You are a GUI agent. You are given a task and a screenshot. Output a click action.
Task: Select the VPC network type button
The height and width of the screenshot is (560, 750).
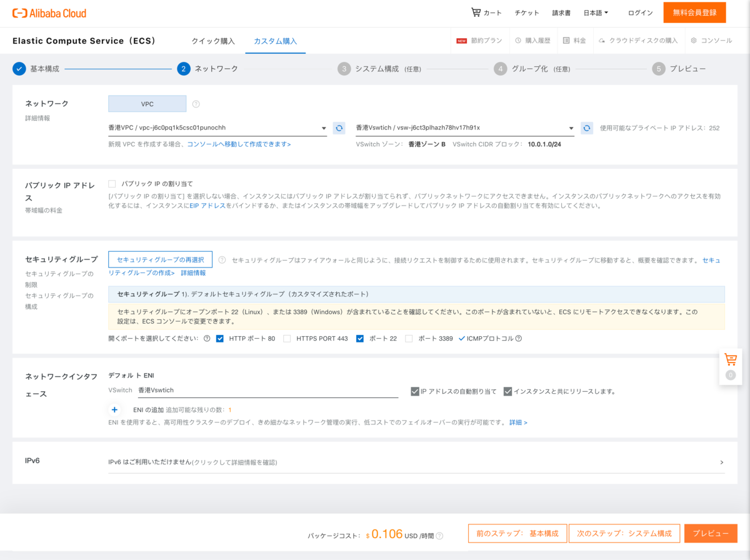(147, 104)
